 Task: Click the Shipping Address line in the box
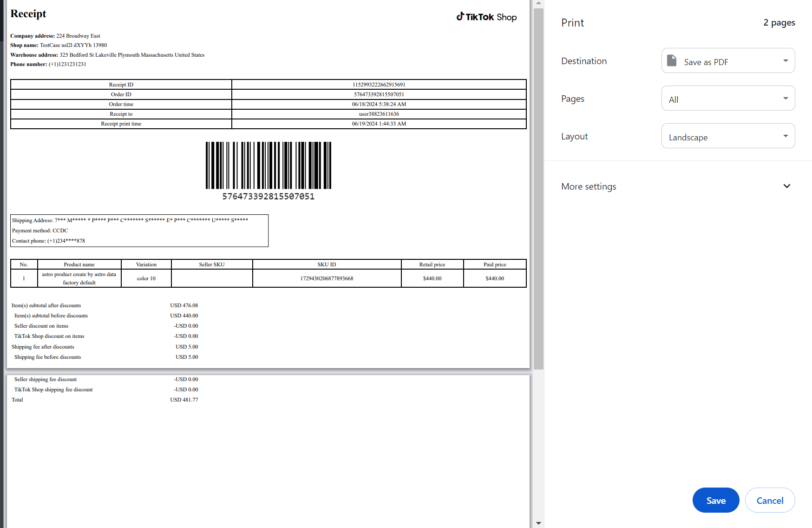coord(130,220)
